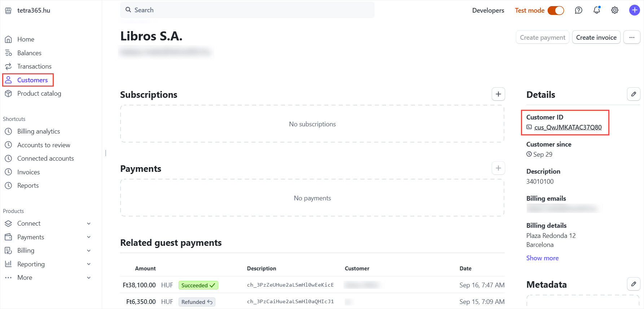The height and width of the screenshot is (309, 644).
Task: Click the Search field
Action: [247, 10]
